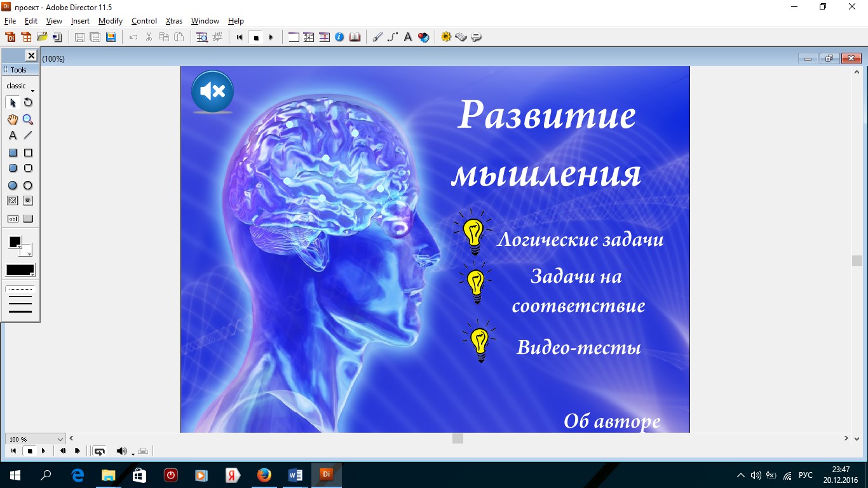Open a file with the folder icon
Viewport: 868px width, 488px height.
click(42, 37)
